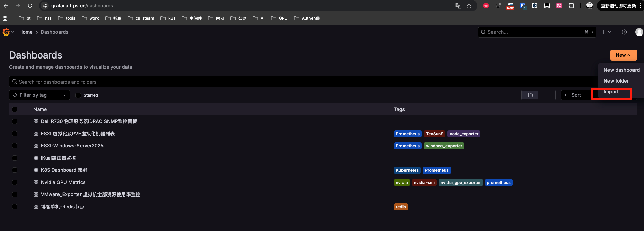Reload the page with the refresh icon
Image resolution: width=644 pixels, height=231 pixels.
[x=30, y=6]
